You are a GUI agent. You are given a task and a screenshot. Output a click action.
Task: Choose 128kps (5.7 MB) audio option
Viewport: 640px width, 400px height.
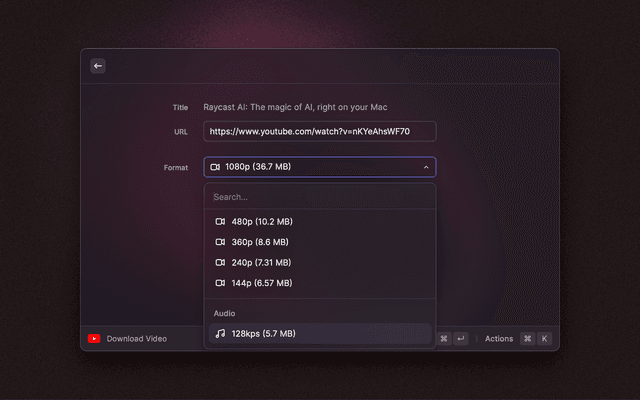(320, 333)
